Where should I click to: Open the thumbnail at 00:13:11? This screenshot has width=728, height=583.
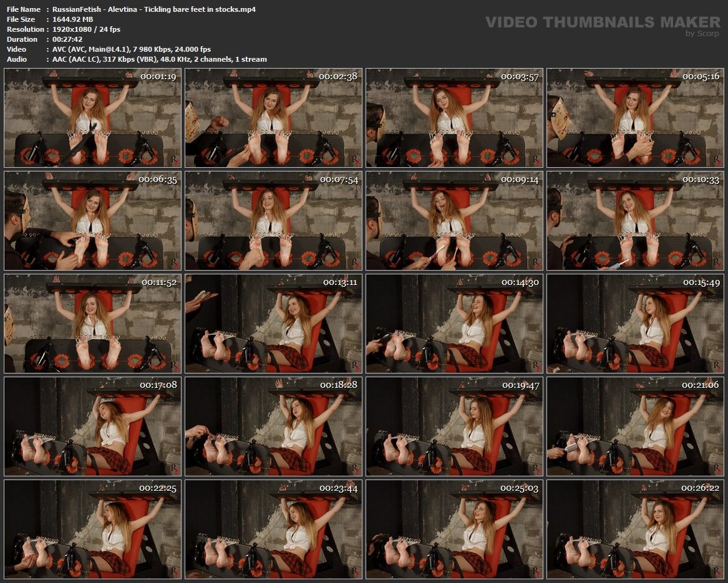[273, 324]
